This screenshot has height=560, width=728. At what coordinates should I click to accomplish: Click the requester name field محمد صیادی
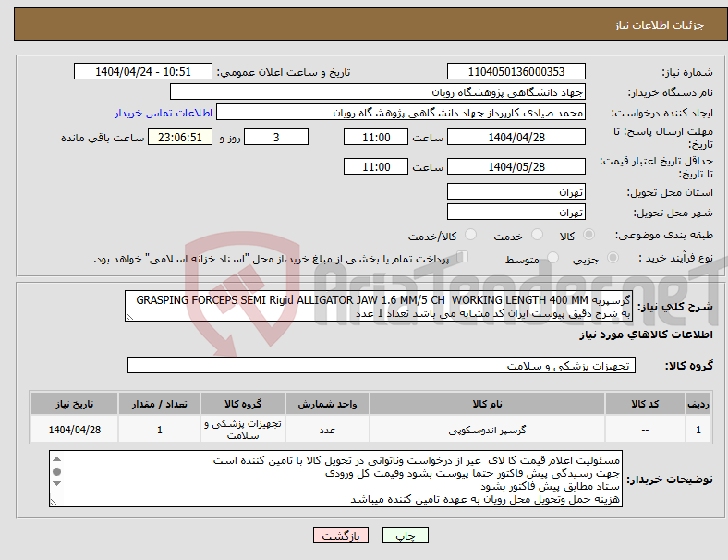coord(401,113)
